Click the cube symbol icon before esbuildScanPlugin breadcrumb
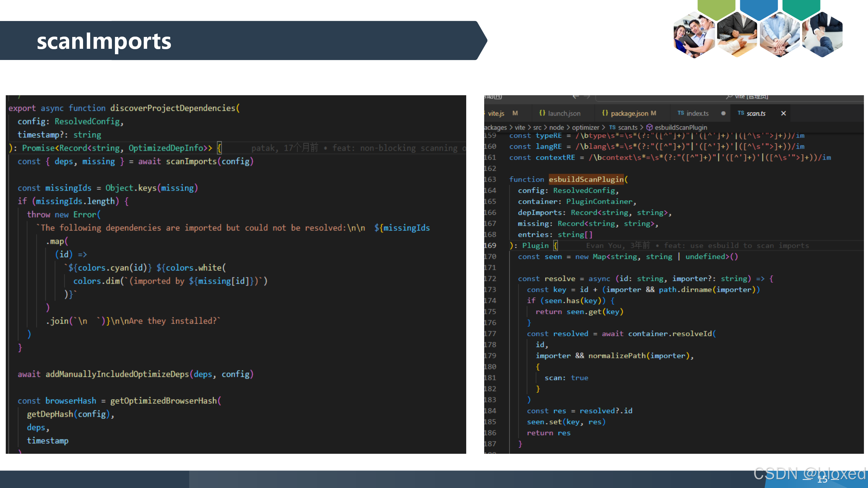 click(x=649, y=127)
